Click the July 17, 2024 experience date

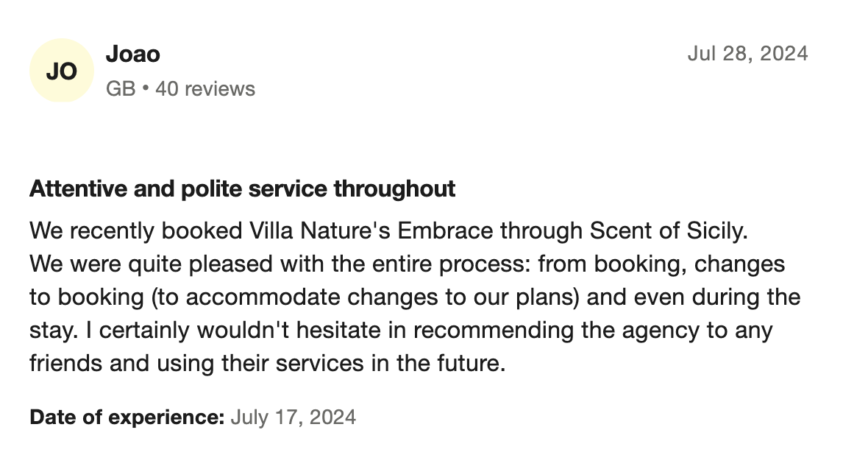click(x=293, y=417)
